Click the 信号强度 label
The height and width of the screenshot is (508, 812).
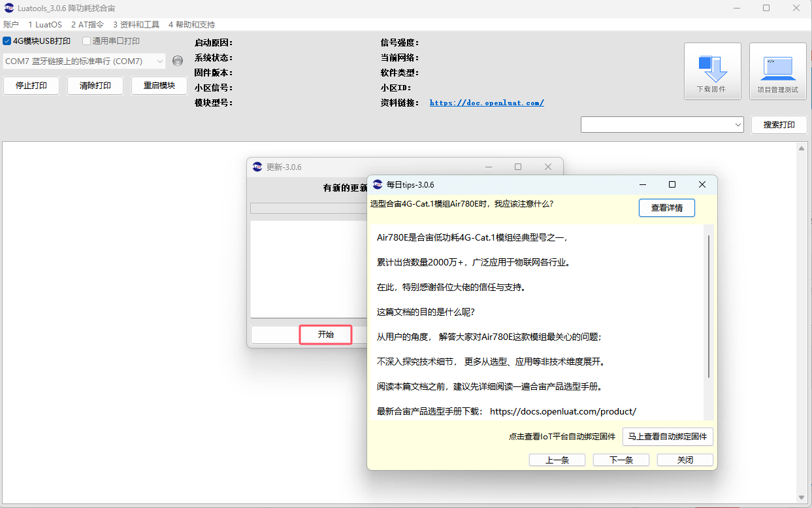(399, 42)
